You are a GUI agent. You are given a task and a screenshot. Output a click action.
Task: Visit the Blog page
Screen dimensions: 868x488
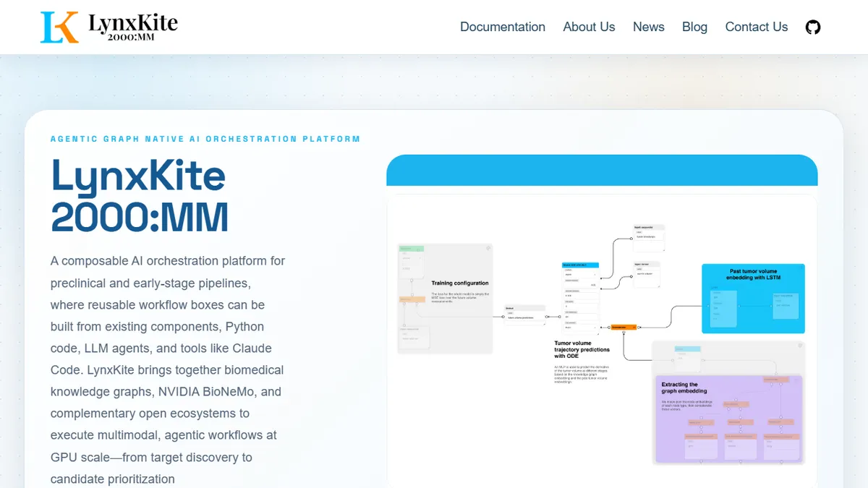tap(694, 27)
